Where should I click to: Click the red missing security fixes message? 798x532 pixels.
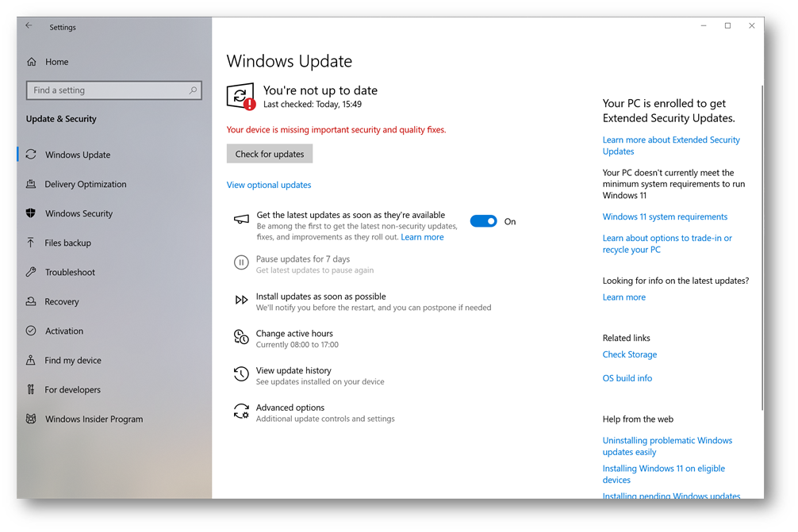coord(336,130)
